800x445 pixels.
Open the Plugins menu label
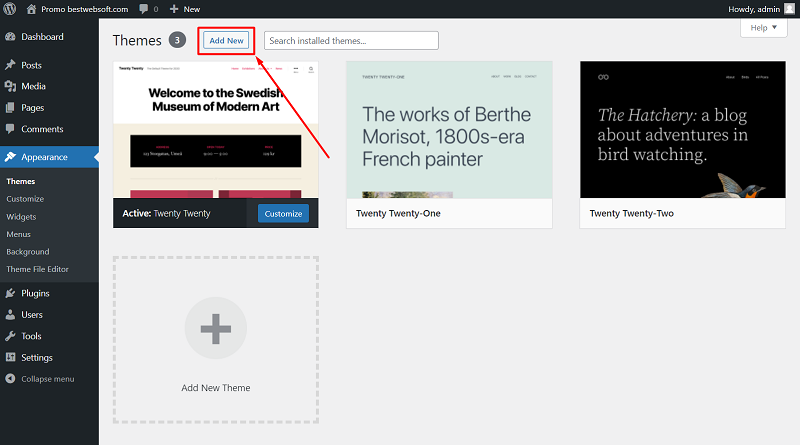click(35, 293)
